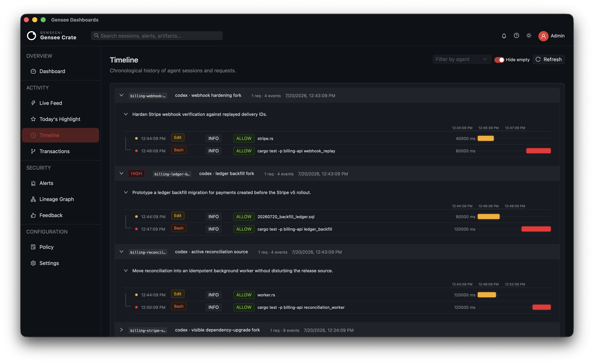Click the yellow duration bar for stripe.rs
Viewport: 594px width, 364px height.
pos(486,138)
